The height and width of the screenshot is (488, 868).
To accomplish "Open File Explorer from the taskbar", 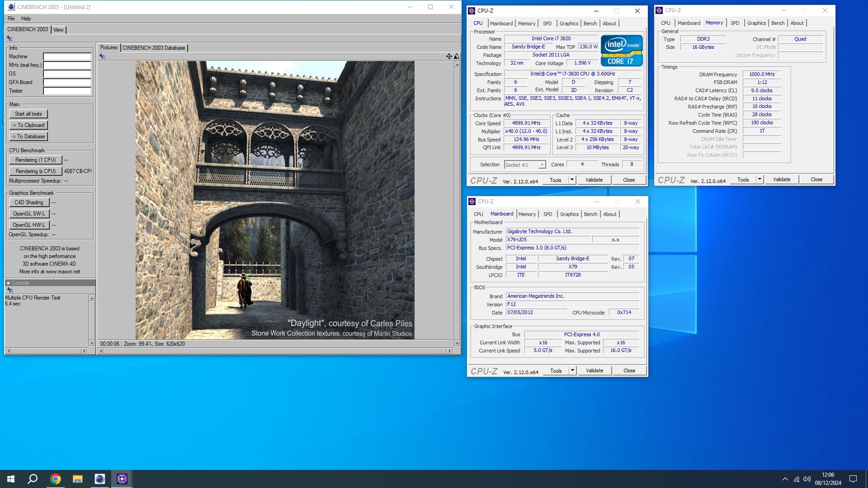I will pyautogui.click(x=77, y=479).
